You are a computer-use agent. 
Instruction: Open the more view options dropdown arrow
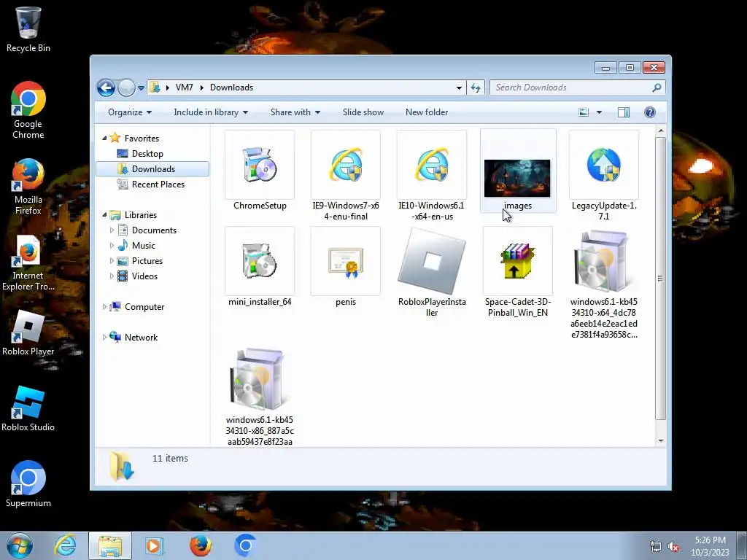[x=599, y=112]
